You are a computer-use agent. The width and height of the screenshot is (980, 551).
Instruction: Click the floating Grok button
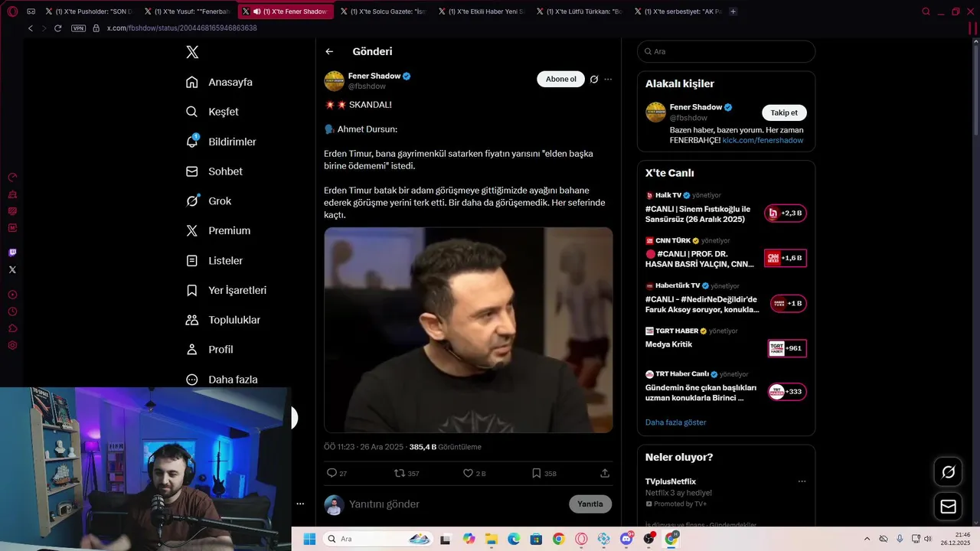[948, 472]
